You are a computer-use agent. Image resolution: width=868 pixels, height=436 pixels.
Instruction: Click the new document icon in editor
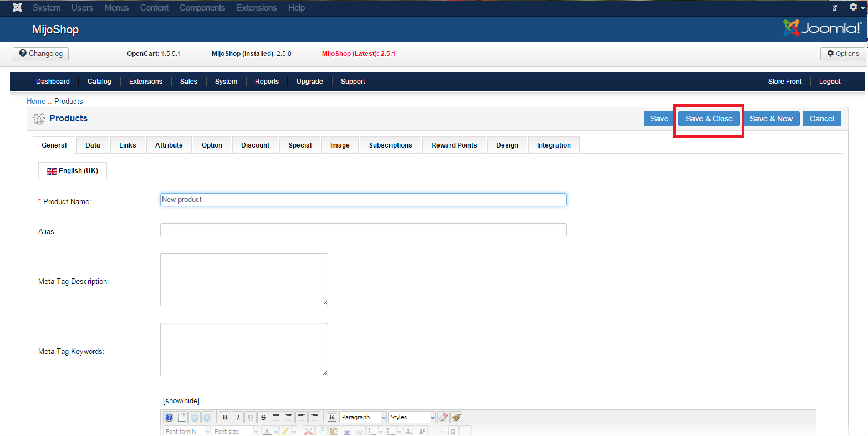pyautogui.click(x=182, y=417)
